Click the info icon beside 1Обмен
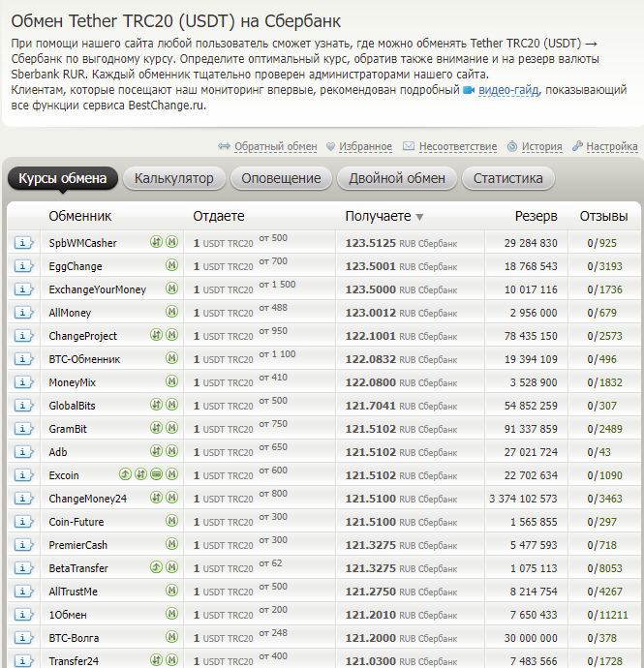Screen dimensions: 644x668 click(24, 615)
